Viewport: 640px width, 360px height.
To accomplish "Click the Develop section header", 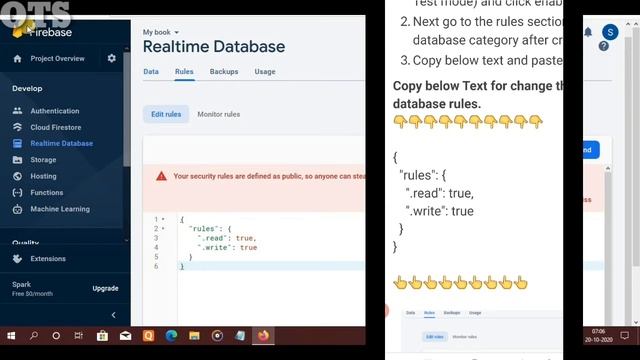I will [x=27, y=88].
